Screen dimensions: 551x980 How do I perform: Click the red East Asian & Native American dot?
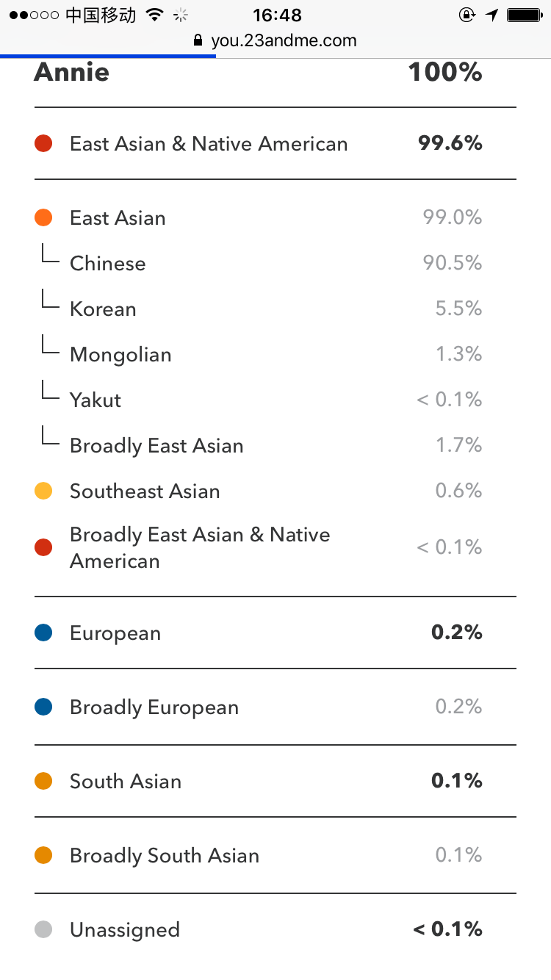click(43, 143)
